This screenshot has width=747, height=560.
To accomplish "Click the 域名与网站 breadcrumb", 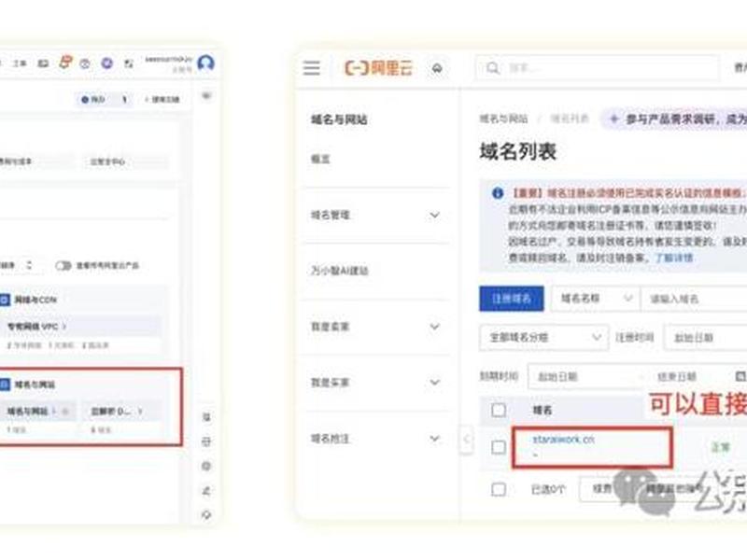I will pyautogui.click(x=503, y=119).
